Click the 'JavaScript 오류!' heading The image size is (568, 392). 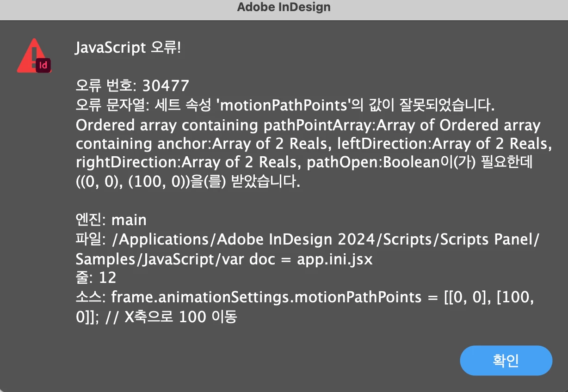pos(128,47)
